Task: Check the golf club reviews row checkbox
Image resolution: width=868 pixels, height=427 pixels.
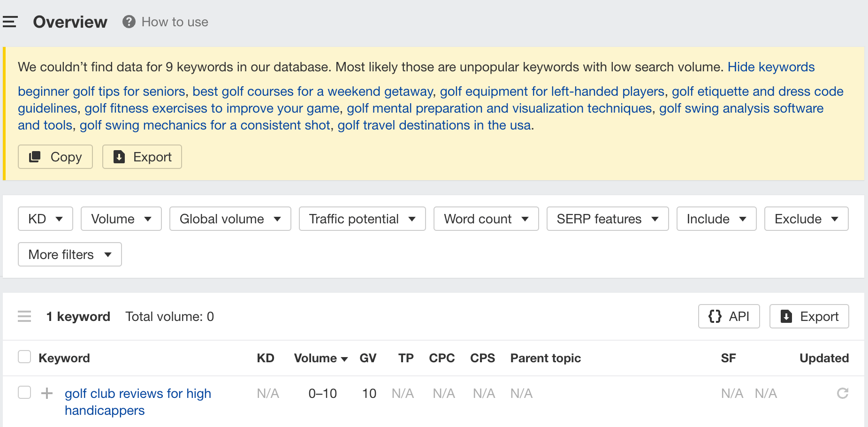Action: point(24,392)
